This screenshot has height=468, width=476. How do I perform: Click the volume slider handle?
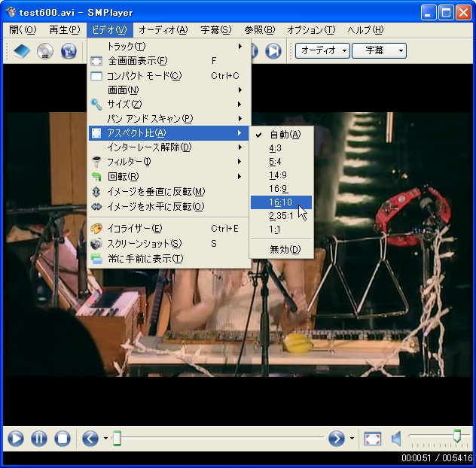[x=457, y=436]
